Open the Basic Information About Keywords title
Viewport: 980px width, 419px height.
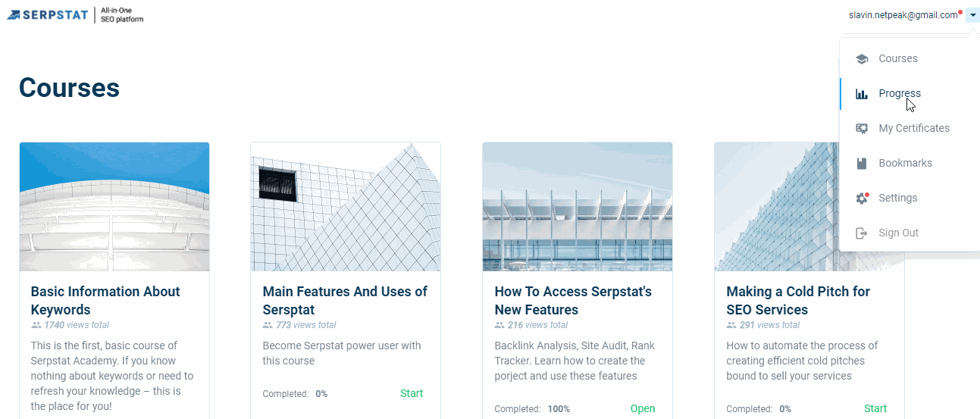[x=105, y=301]
